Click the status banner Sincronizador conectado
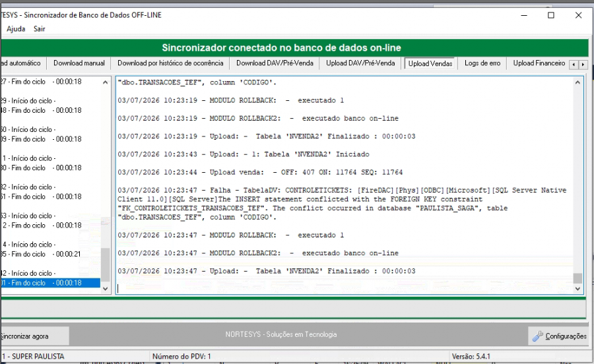Screen dimensions: 594x364 (x=281, y=47)
